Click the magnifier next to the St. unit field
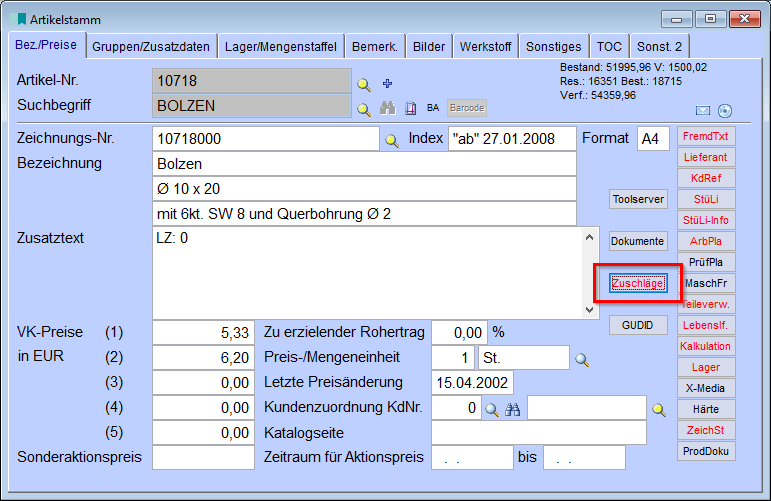Screen dimensions: 771x501 (x=582, y=360)
